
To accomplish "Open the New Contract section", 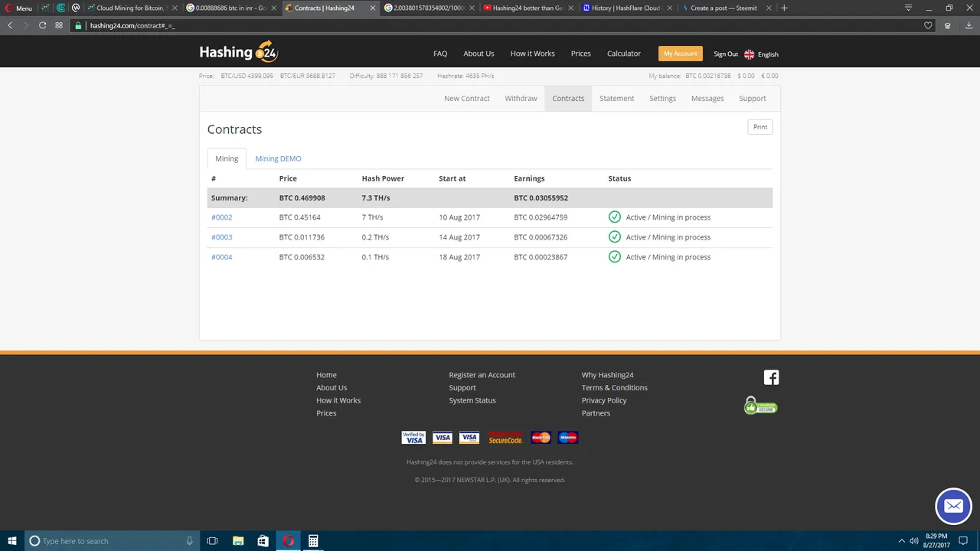I will [x=466, y=99].
